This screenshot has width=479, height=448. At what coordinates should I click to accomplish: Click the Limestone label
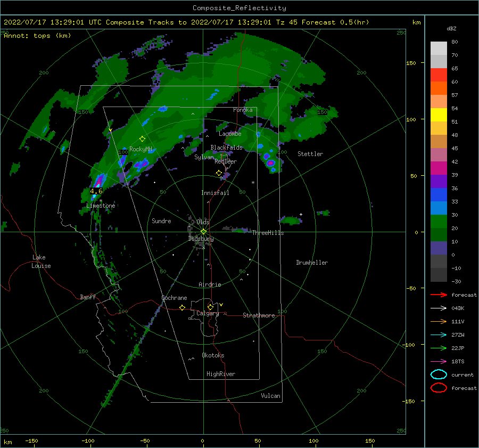coord(101,206)
